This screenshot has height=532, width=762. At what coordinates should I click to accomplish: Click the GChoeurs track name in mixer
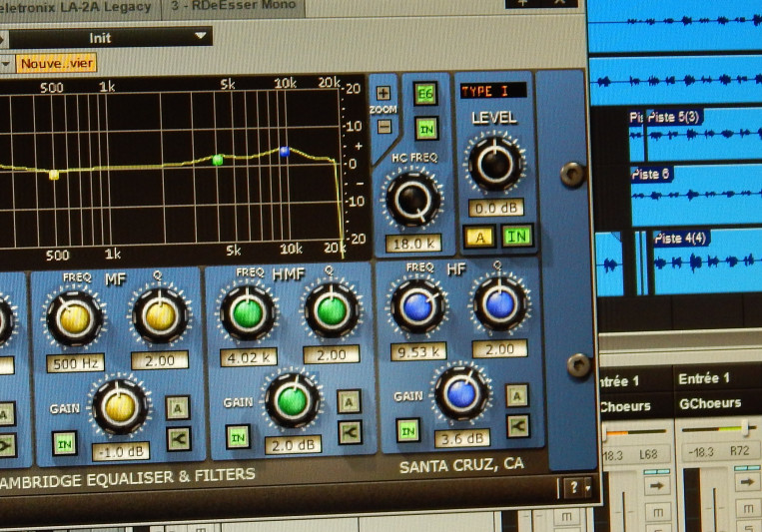pyautogui.click(x=710, y=403)
